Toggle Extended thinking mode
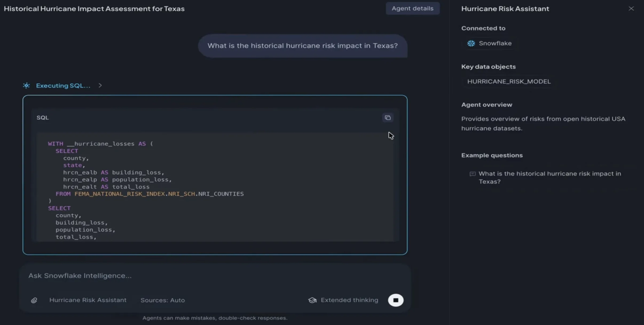This screenshot has width=644, height=325. click(x=343, y=300)
